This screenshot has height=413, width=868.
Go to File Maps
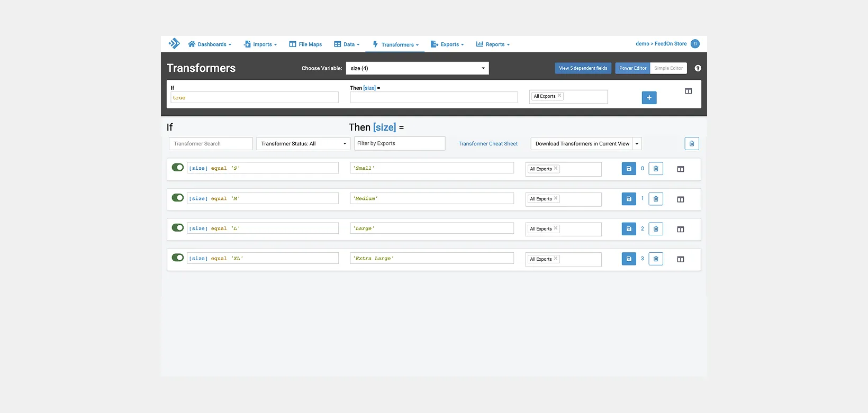(305, 44)
